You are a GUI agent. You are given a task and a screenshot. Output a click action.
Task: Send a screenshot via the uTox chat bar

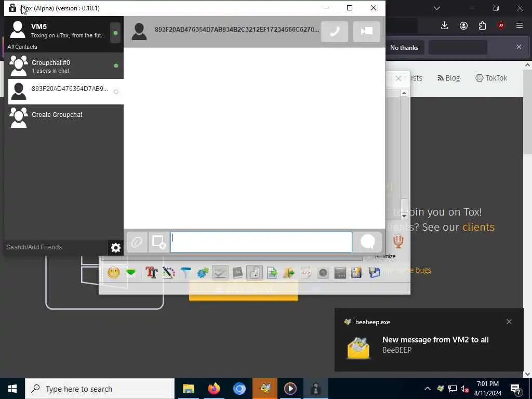coord(158,242)
